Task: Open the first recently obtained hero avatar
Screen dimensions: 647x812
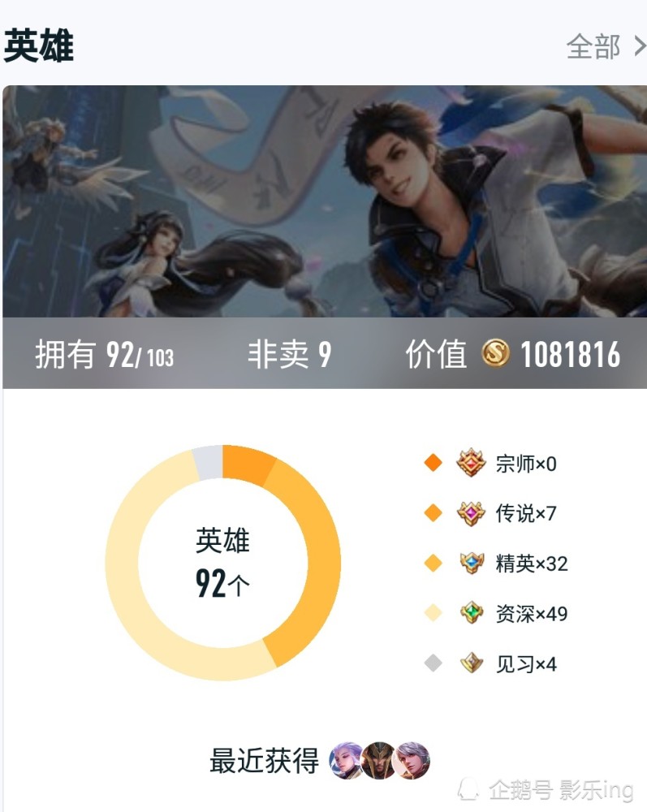Action: click(347, 760)
